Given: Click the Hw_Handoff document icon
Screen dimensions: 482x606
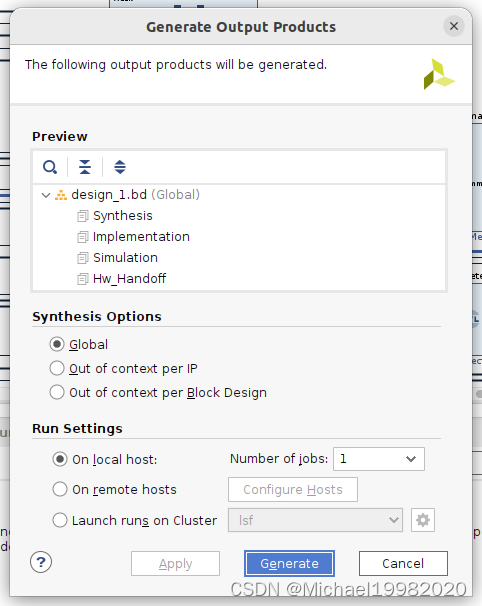Looking at the screenshot, I should tap(83, 279).
